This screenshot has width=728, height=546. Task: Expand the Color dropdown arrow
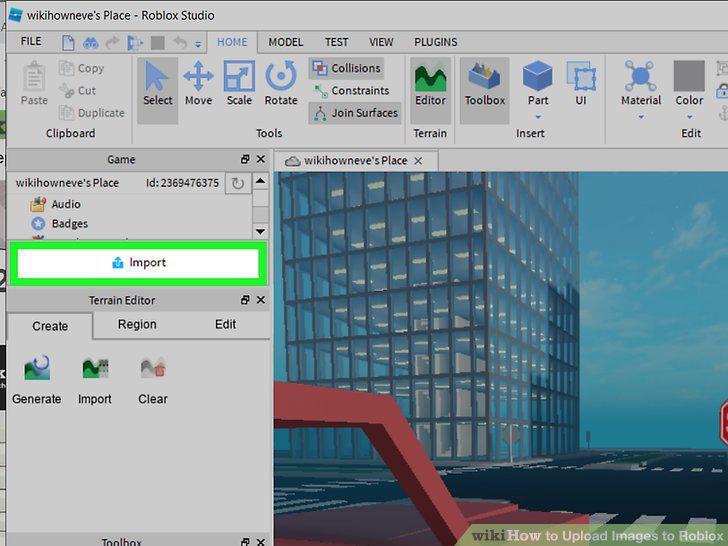click(x=689, y=117)
